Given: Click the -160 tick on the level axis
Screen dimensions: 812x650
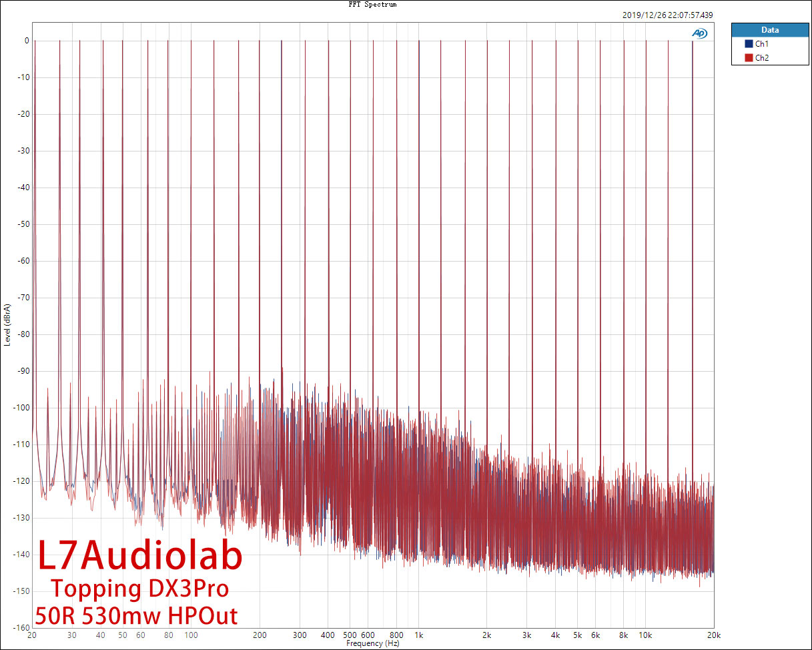Looking at the screenshot, I should pos(21,628).
